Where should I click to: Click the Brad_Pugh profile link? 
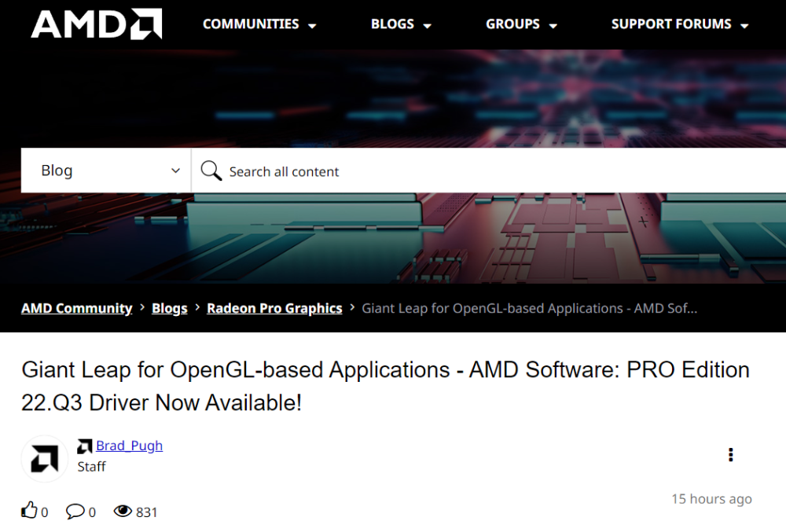coord(129,445)
